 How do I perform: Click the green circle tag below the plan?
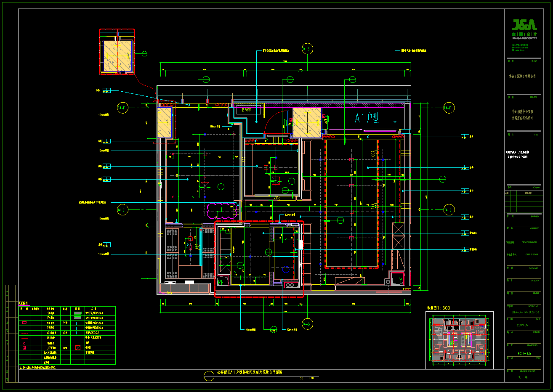pos(273,330)
